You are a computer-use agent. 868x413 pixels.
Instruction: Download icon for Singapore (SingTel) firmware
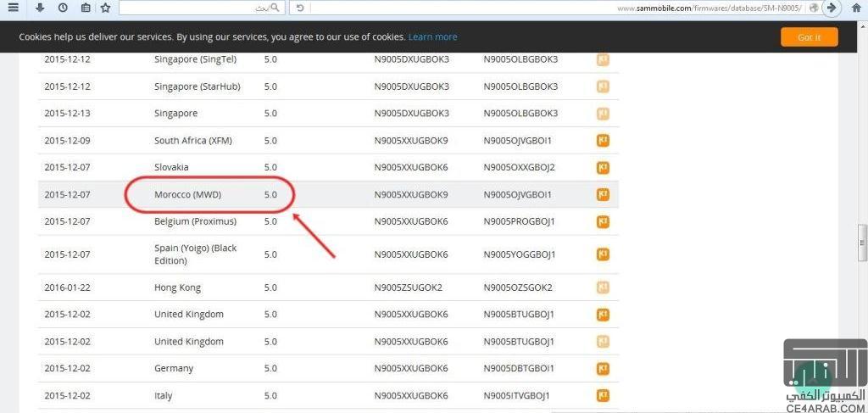coord(603,60)
